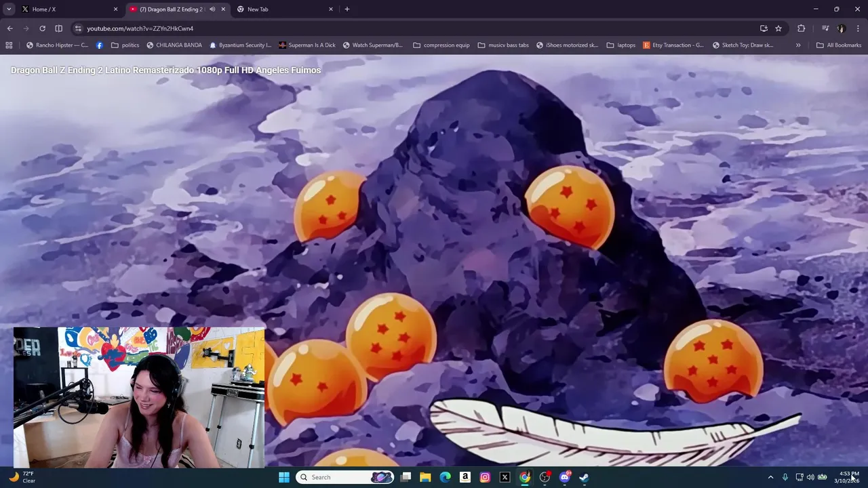Image resolution: width=868 pixels, height=488 pixels.
Task: Open Instagram from the taskbar
Action: (485, 477)
